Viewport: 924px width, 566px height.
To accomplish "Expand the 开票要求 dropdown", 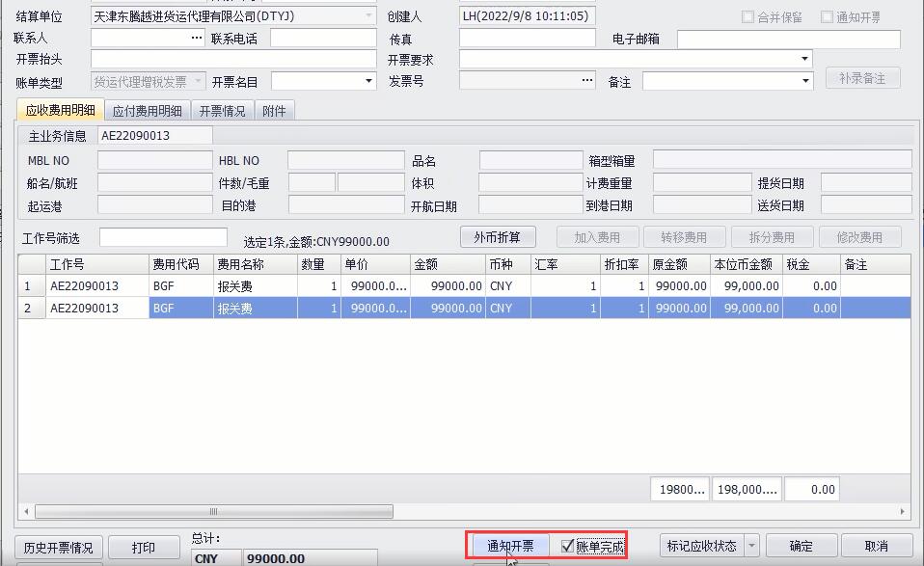I will 805,60.
